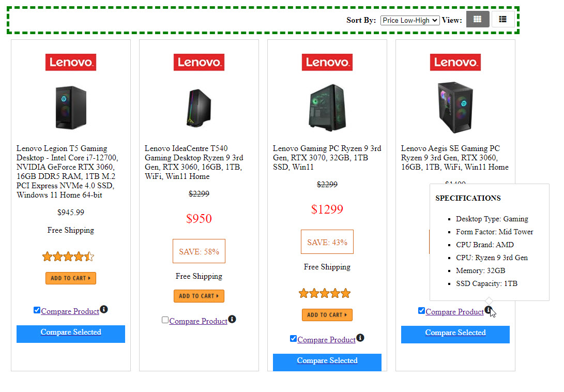Viewport: 564px width, 392px height.
Task: Open Compare Product link for IdeaCentre T540
Action: 198,321
